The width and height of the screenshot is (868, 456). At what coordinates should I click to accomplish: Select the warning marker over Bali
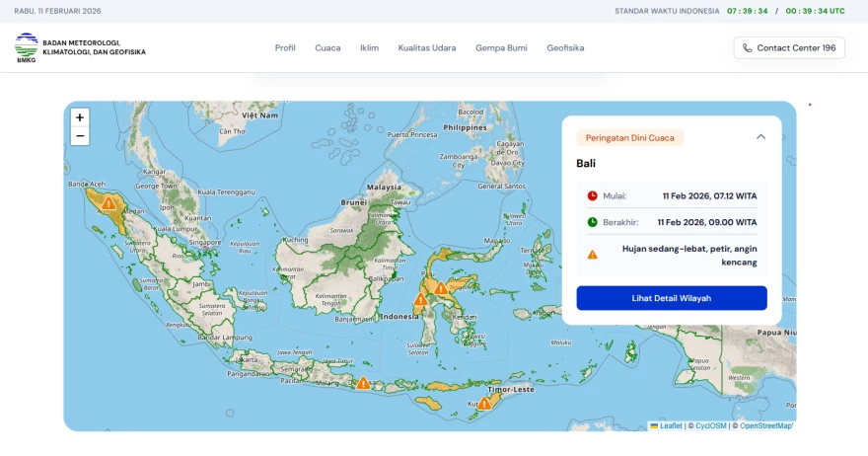click(363, 383)
